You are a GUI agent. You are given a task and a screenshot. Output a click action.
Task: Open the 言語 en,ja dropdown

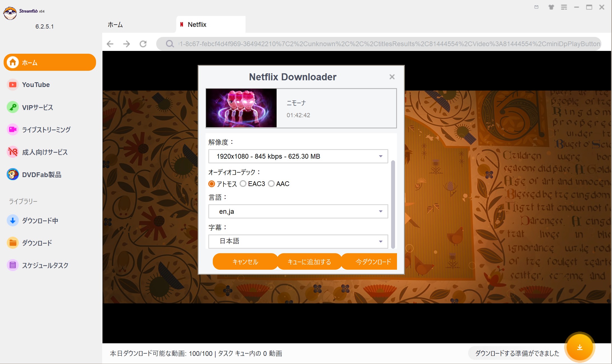tap(298, 211)
